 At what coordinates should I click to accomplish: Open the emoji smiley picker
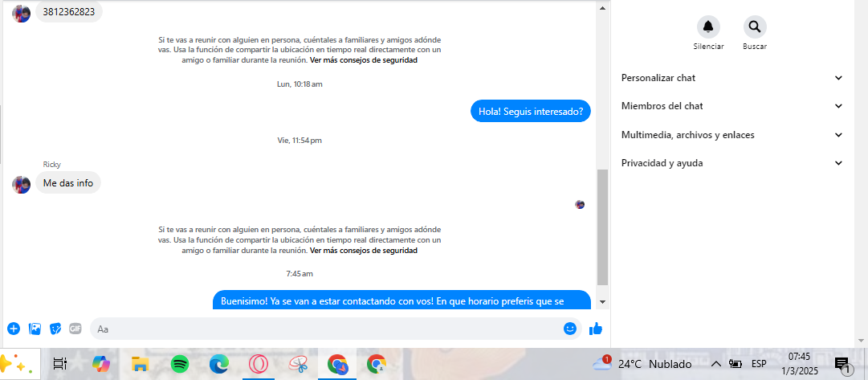[570, 329]
